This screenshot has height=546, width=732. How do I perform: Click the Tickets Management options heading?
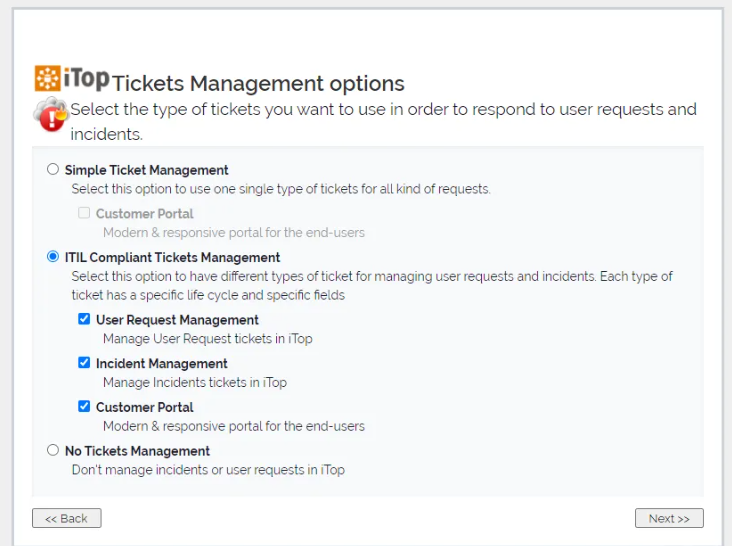[x=259, y=83]
